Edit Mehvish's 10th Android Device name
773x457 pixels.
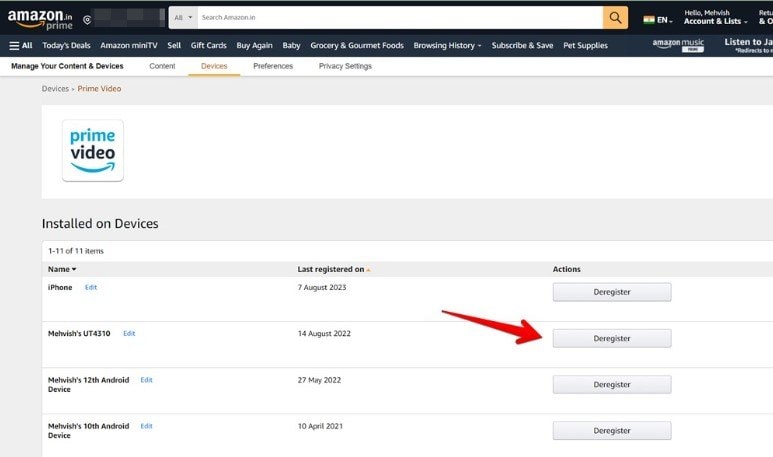(x=146, y=426)
